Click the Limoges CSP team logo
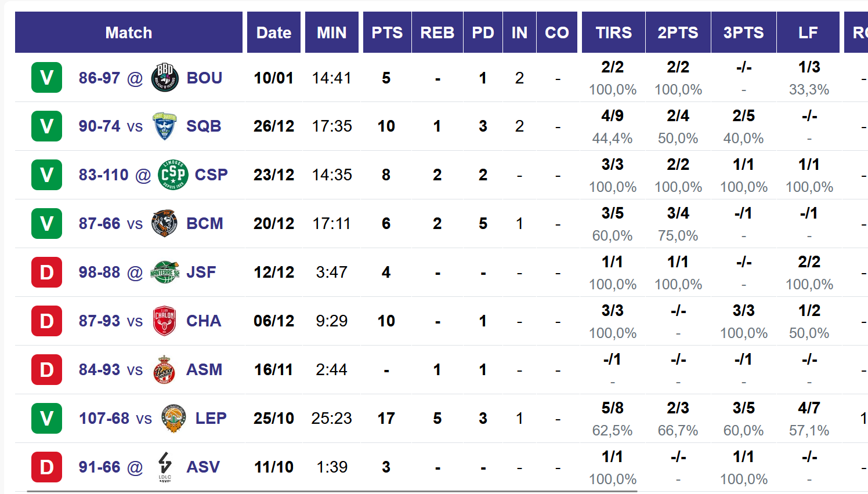Screen dimensions: 868x494 click(173, 175)
